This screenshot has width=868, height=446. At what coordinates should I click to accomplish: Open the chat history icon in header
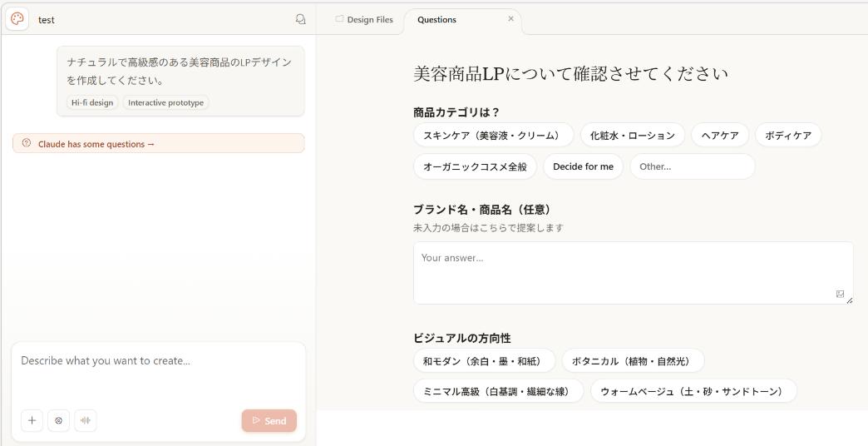tap(300, 19)
